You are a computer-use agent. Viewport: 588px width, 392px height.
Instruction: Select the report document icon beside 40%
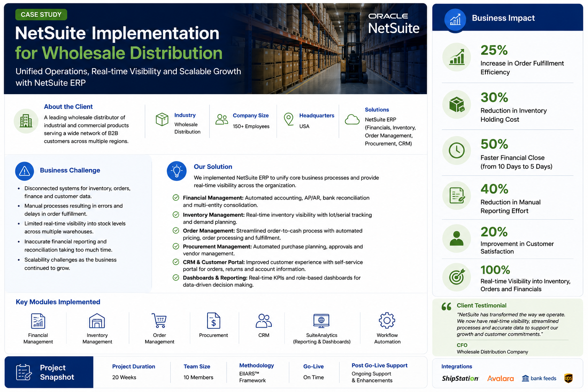457,196
